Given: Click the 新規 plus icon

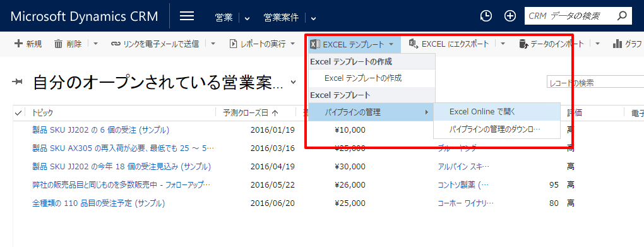Looking at the screenshot, I should tap(18, 44).
